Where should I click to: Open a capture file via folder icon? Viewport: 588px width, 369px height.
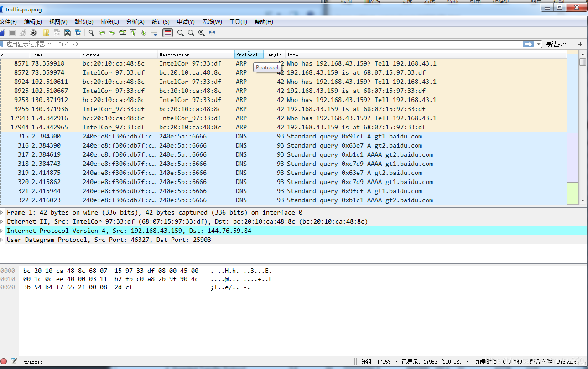[47, 33]
